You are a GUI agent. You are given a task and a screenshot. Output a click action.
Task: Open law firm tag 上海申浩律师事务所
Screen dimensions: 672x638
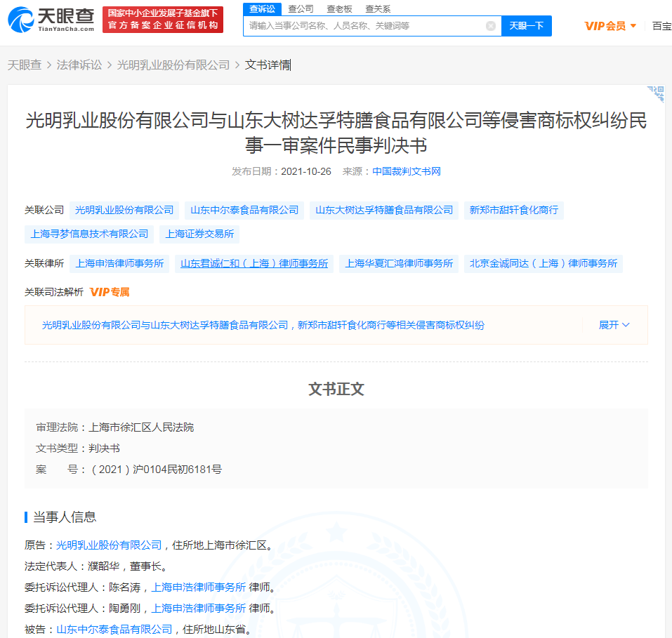119,263
